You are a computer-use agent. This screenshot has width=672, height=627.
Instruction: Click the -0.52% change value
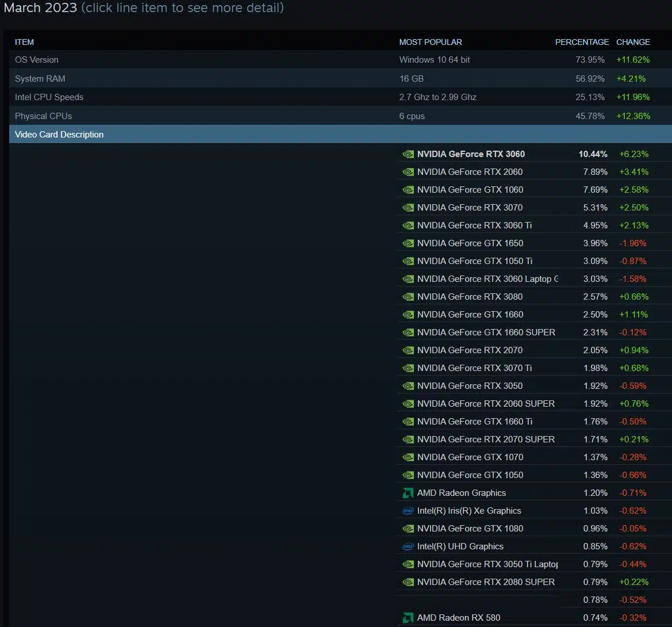(x=632, y=600)
